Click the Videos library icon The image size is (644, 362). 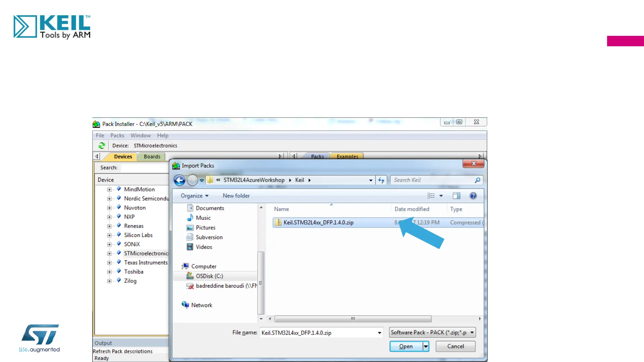coord(190,247)
